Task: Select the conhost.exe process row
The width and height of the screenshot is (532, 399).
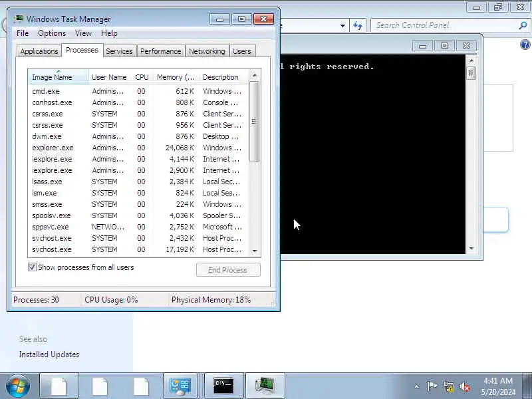Action: [x=138, y=102]
